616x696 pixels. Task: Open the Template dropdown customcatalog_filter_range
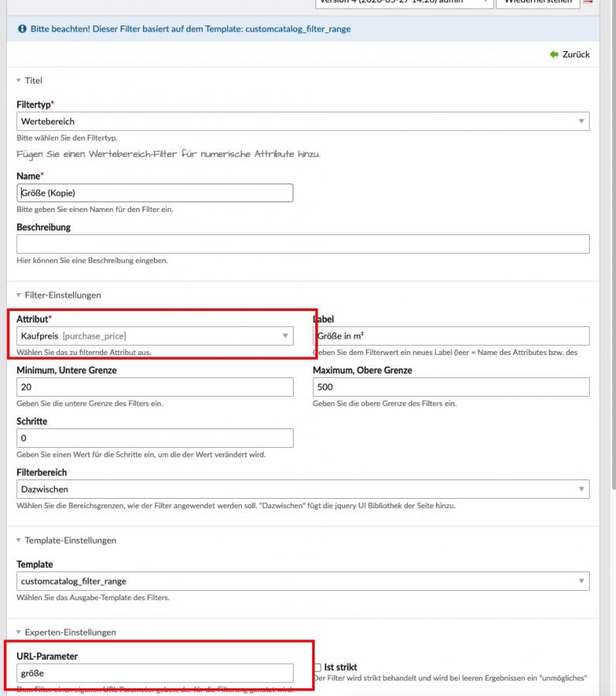[x=302, y=581]
